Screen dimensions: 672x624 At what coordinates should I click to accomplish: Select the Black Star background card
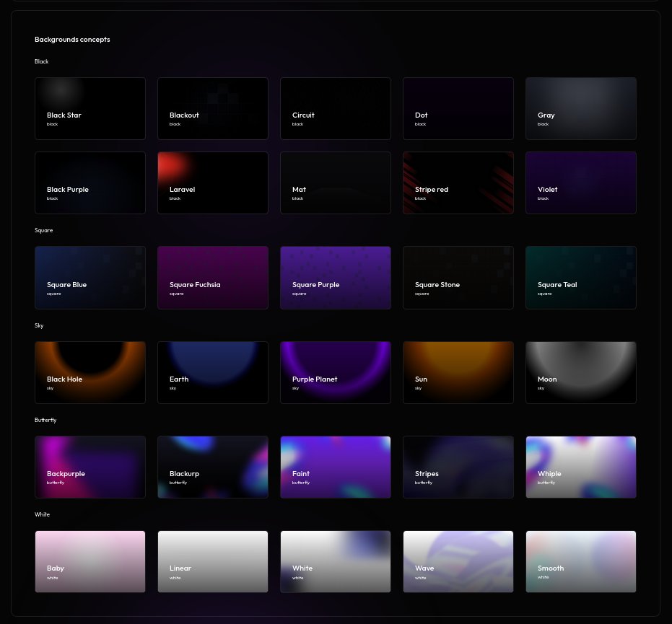click(90, 108)
